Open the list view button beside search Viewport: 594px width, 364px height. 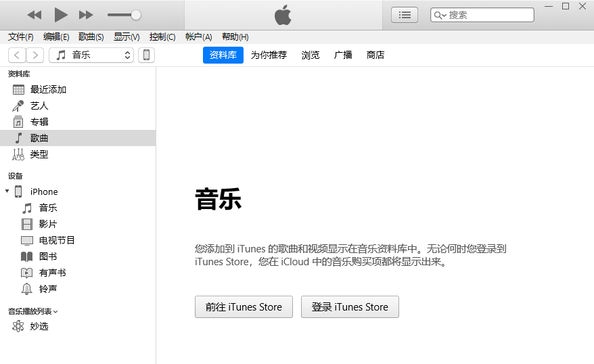coord(404,15)
